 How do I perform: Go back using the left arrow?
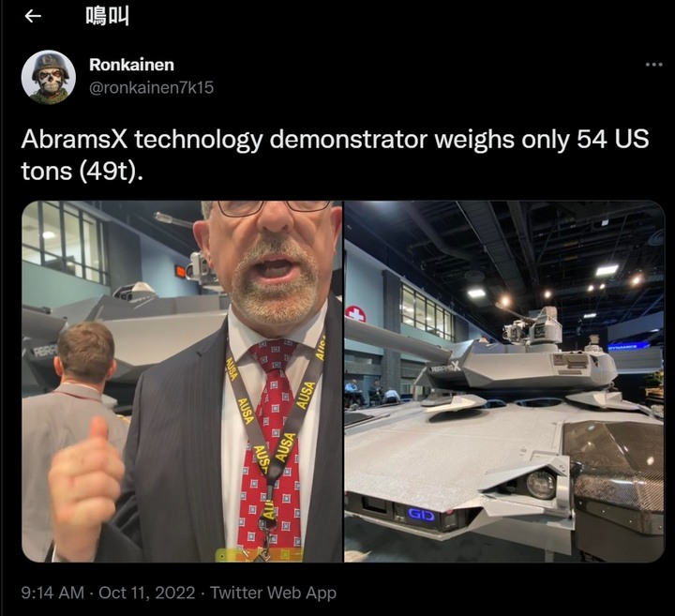(33, 16)
